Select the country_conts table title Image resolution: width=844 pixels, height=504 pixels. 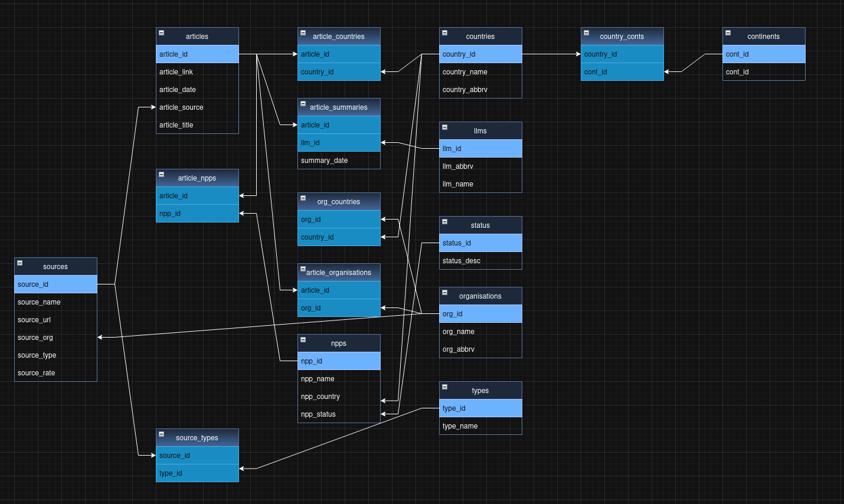[x=622, y=37]
